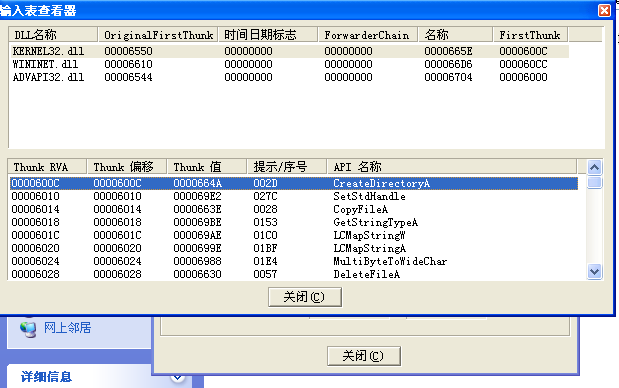The width and height of the screenshot is (619, 388).
Task: Sort by Thunk 偏移 column header
Action: click(127, 167)
